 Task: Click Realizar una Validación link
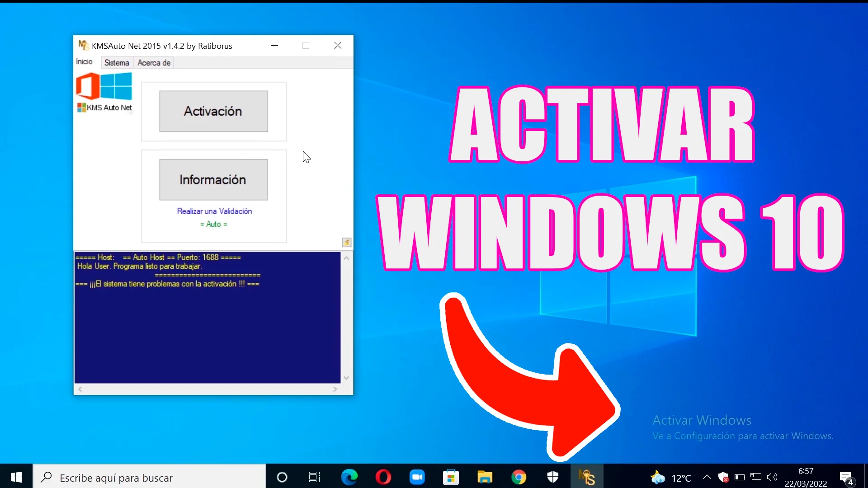[213, 211]
